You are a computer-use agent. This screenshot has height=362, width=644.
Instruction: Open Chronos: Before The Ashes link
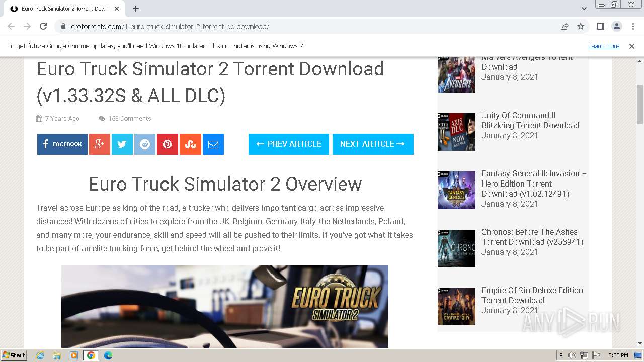click(532, 237)
